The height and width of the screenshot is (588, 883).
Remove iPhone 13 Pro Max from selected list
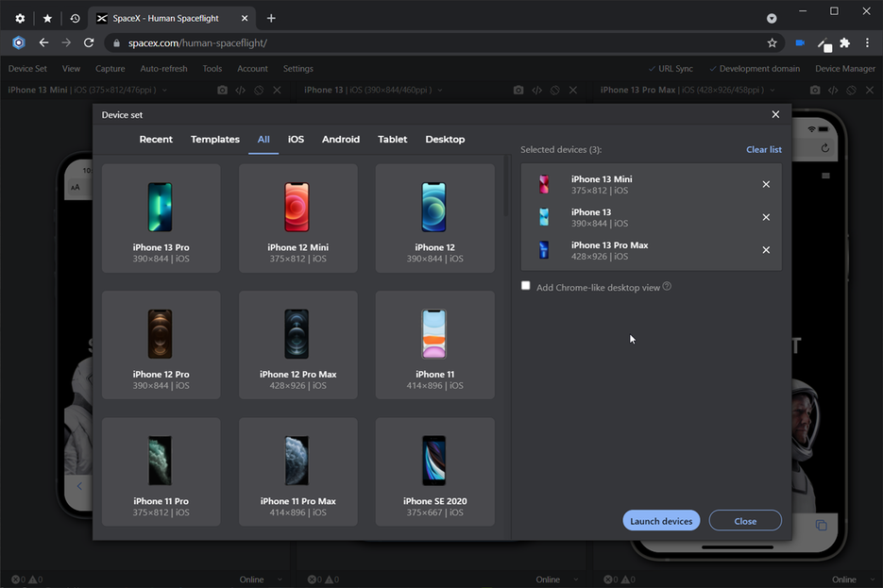point(766,250)
